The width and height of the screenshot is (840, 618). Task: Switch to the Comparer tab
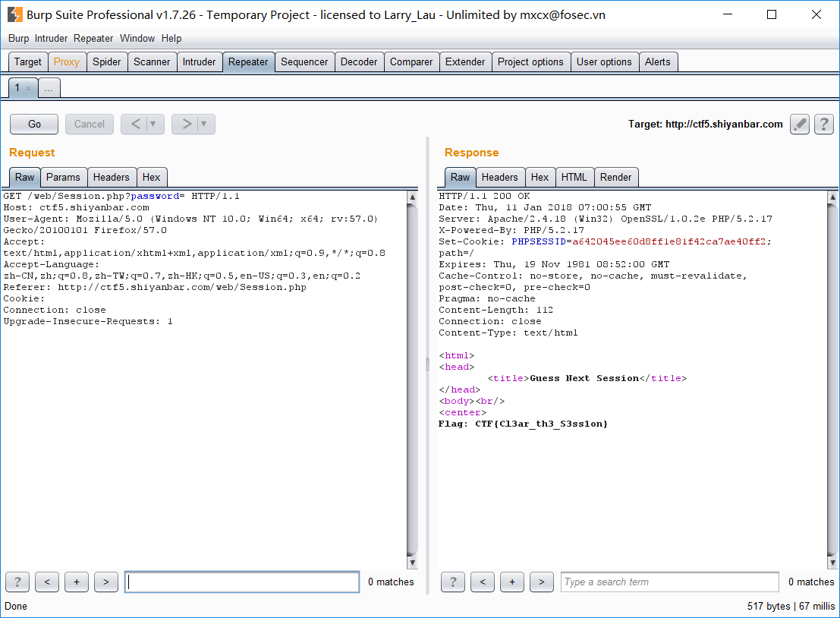411,62
